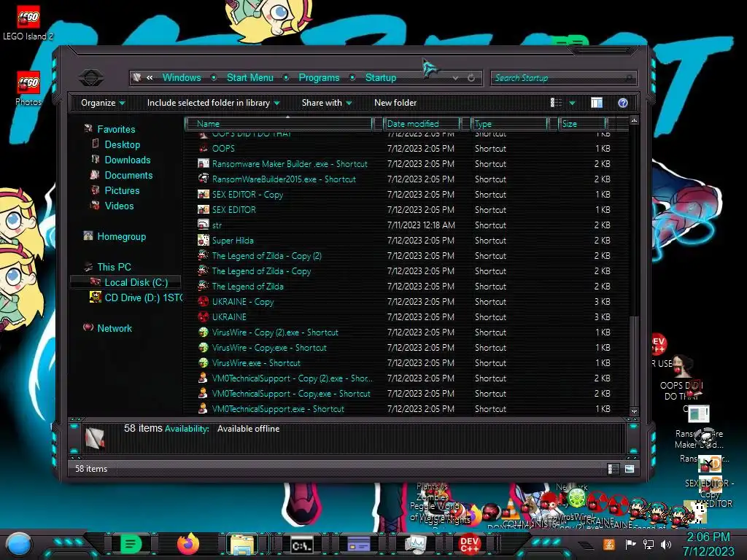Image resolution: width=747 pixels, height=560 pixels.
Task: Open the Share with dropdown
Action: pyautogui.click(x=326, y=103)
